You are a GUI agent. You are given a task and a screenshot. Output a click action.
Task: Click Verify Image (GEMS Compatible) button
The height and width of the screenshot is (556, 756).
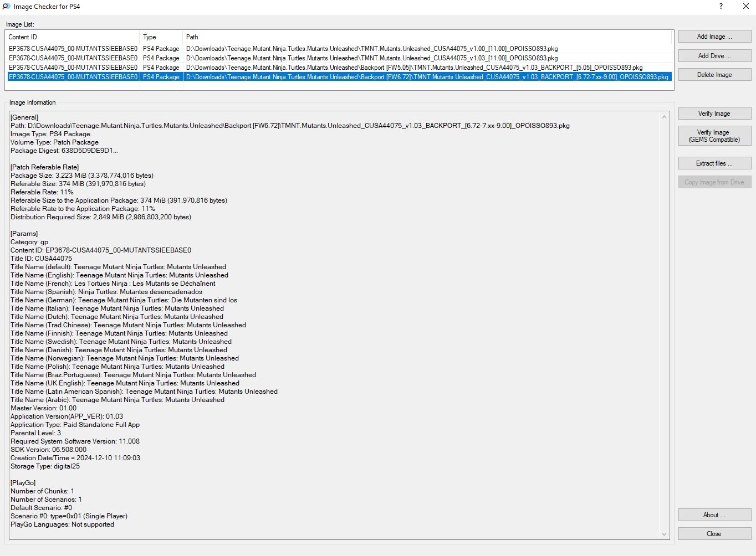pos(714,136)
